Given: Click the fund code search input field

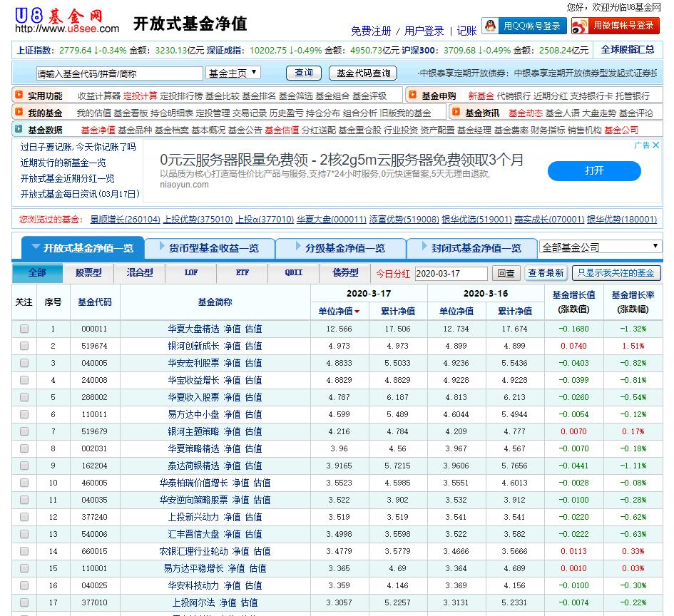Looking at the screenshot, I should click(120, 73).
